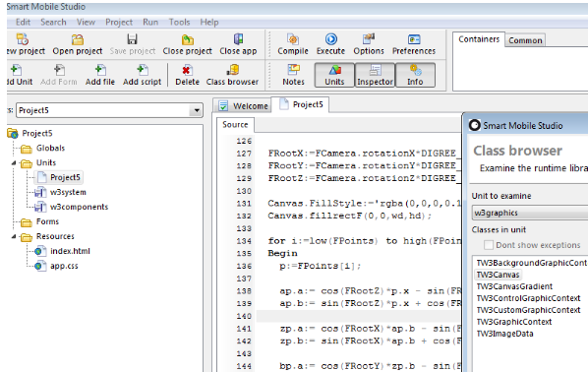Click the Add file icon

tap(100, 70)
